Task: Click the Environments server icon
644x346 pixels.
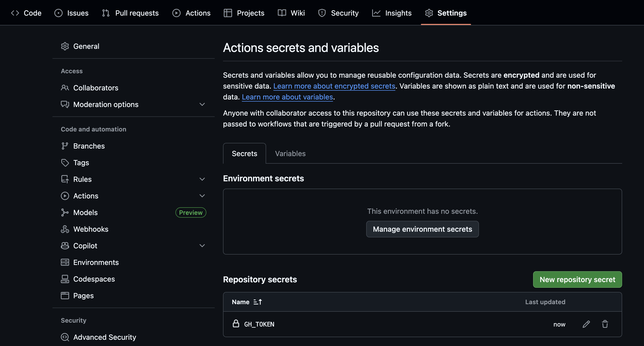Action: 65,262
